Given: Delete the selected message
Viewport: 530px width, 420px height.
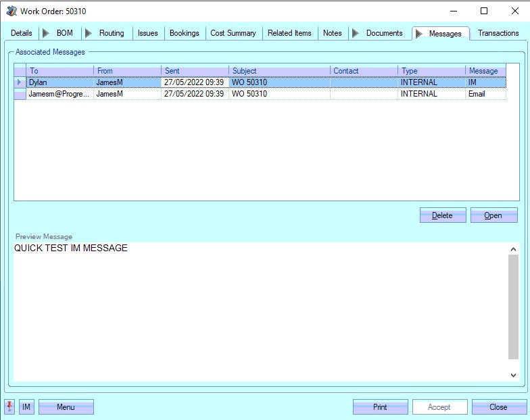Looking at the screenshot, I should (443, 215).
